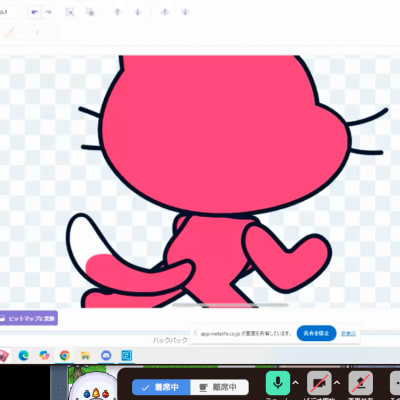Open the blue square app in taskbar

127,356
